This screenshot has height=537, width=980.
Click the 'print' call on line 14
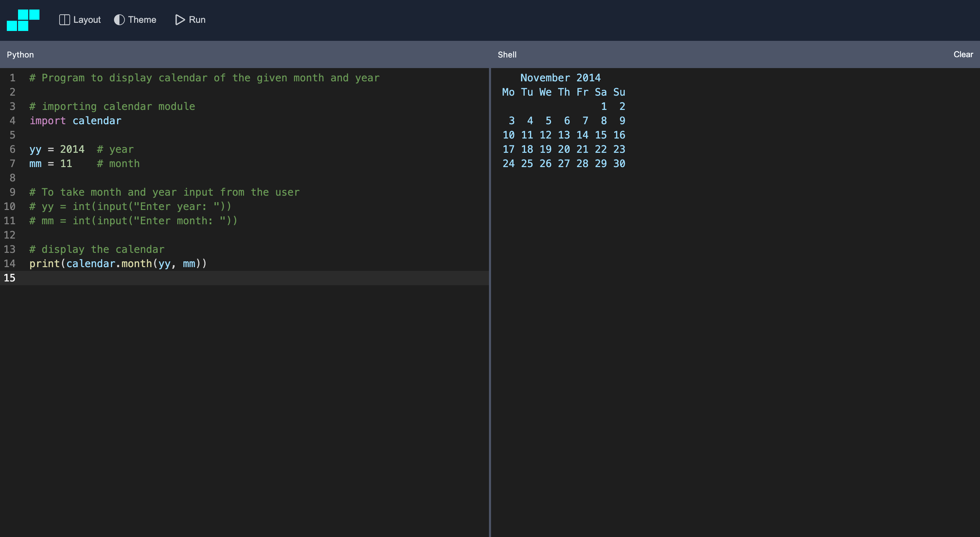tap(45, 263)
